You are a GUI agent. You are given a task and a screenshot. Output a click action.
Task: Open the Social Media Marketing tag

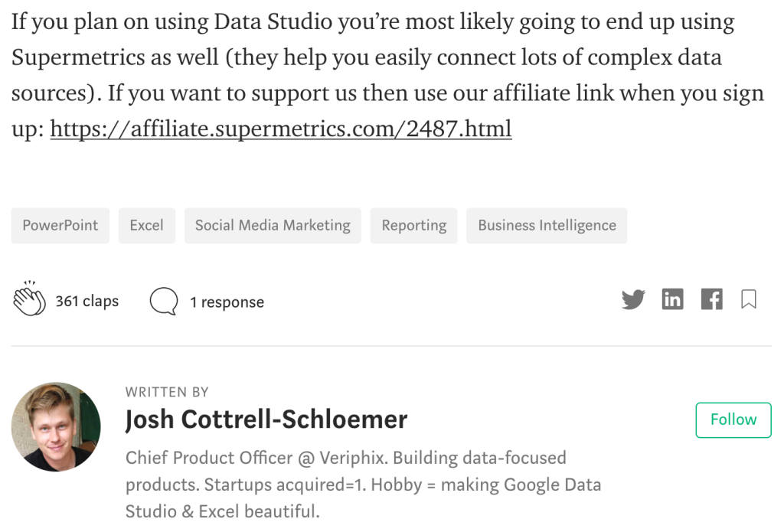point(273,226)
